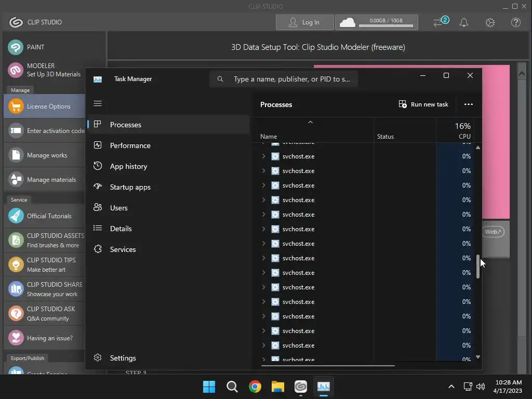Open cloud sync transfer icon with badge
Screen dimensions: 532x399
pos(441,22)
